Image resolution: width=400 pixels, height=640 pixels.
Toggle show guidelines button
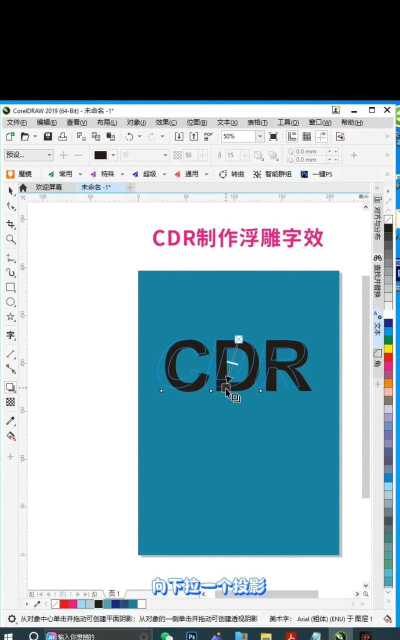tap(322, 136)
